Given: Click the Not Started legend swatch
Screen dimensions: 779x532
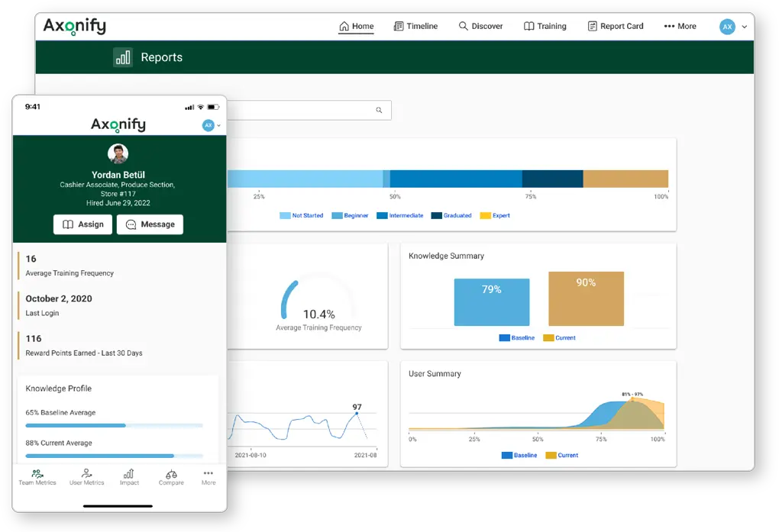Looking at the screenshot, I should [285, 215].
